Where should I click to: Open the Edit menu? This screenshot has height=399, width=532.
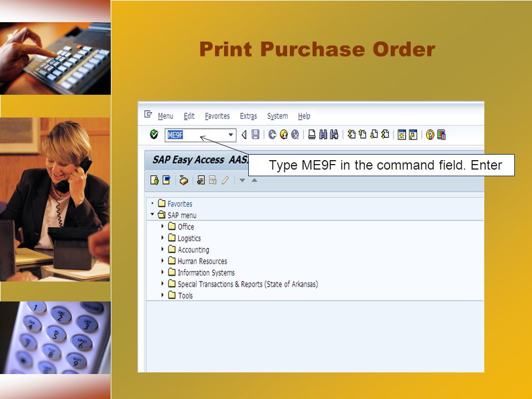[189, 116]
